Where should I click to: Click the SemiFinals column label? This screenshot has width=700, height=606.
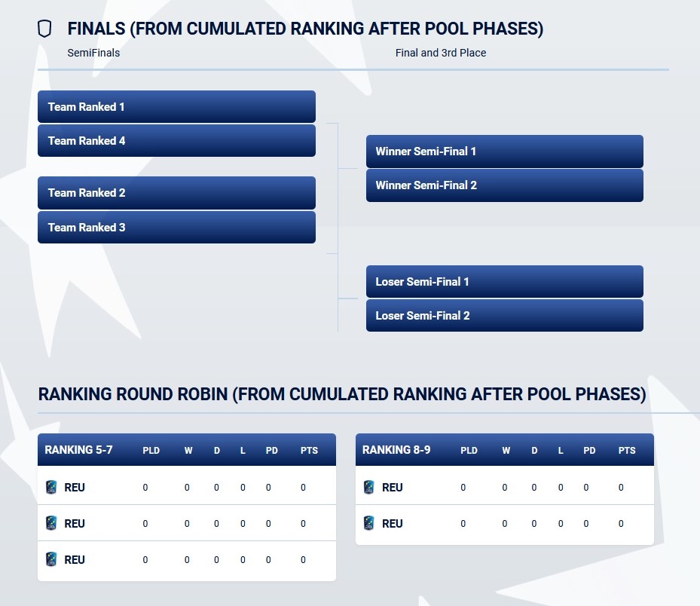(x=93, y=53)
